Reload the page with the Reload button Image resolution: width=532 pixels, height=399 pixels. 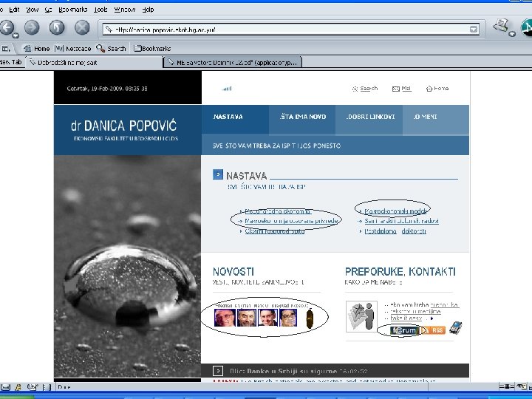(x=57, y=27)
